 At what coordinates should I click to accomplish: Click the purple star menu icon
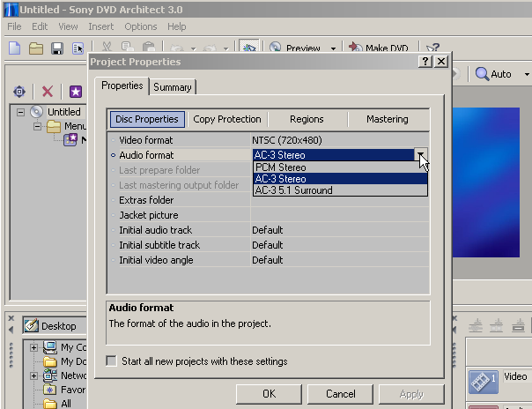(x=76, y=92)
